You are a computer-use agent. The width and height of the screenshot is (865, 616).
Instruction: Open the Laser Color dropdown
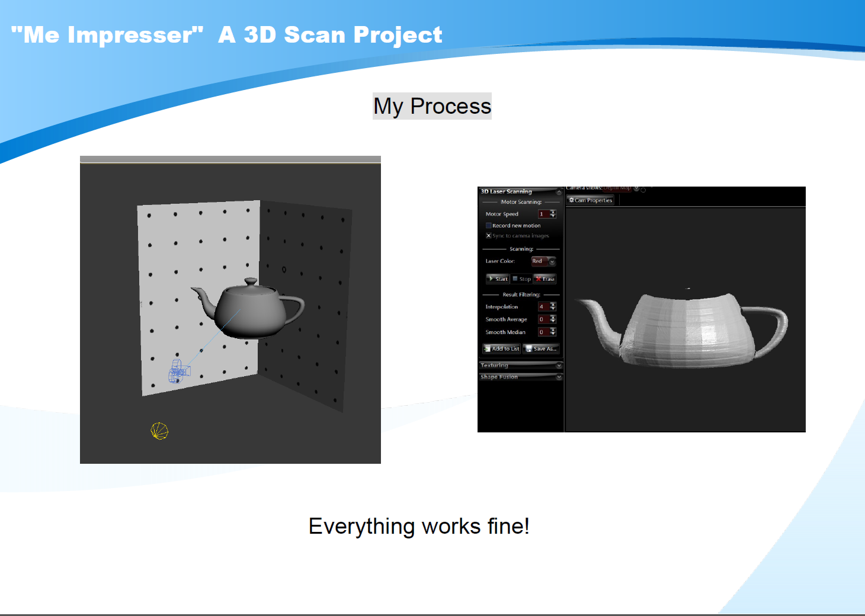click(x=552, y=261)
